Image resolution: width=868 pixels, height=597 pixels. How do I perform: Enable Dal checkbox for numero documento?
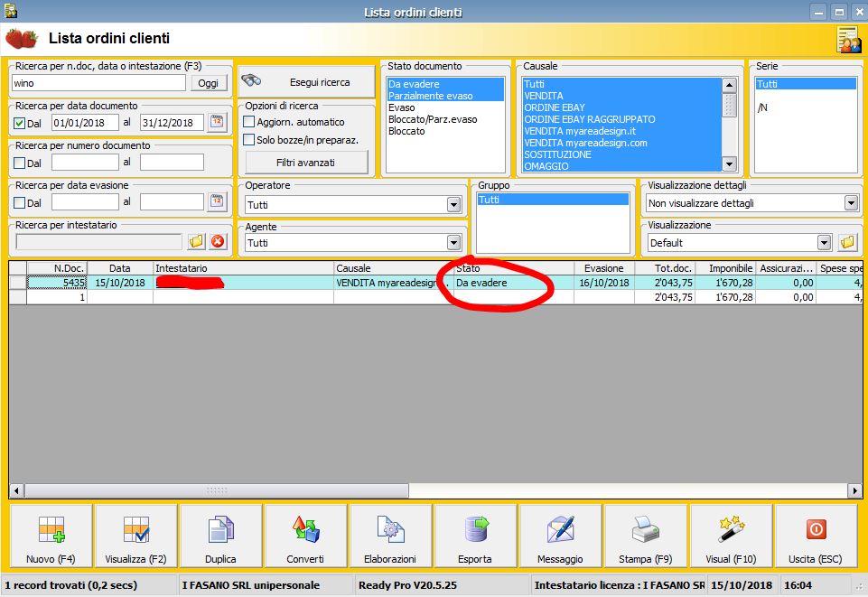(19, 163)
